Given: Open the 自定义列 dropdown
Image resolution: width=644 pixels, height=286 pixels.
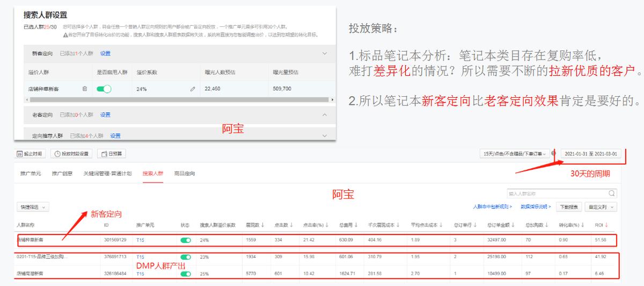Looking at the screenshot, I should [x=601, y=206].
